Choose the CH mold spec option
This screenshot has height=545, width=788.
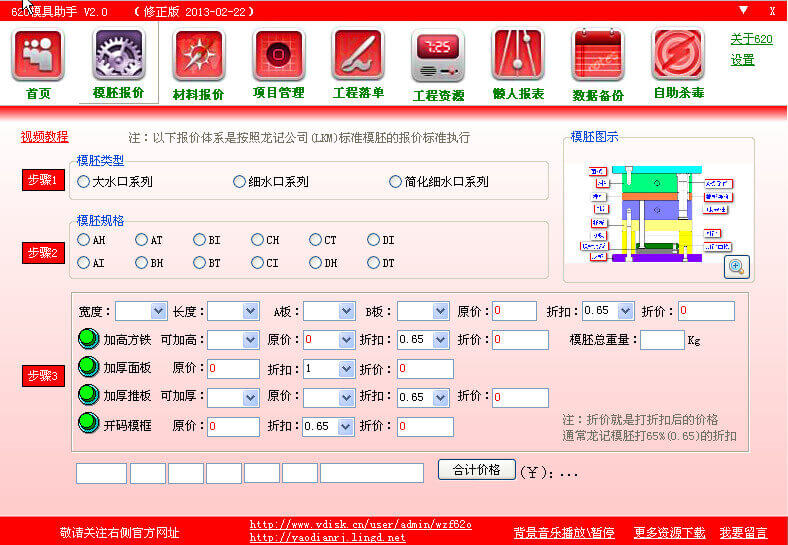point(258,240)
